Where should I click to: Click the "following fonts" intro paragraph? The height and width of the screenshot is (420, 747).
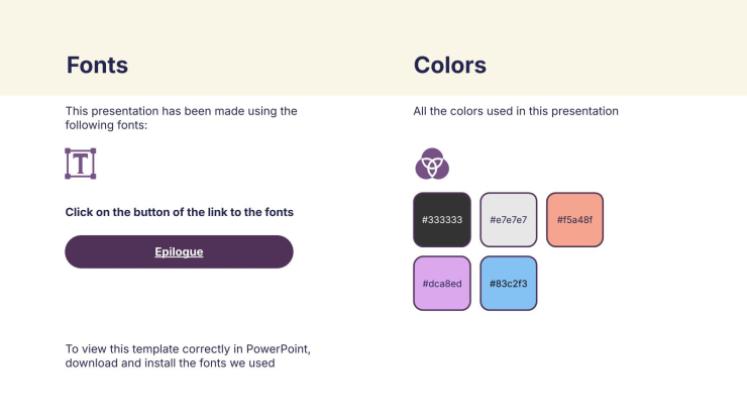tap(181, 118)
